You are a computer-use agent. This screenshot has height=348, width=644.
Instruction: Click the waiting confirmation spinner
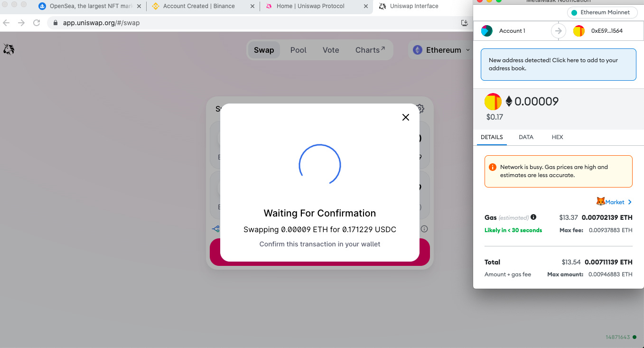319,165
